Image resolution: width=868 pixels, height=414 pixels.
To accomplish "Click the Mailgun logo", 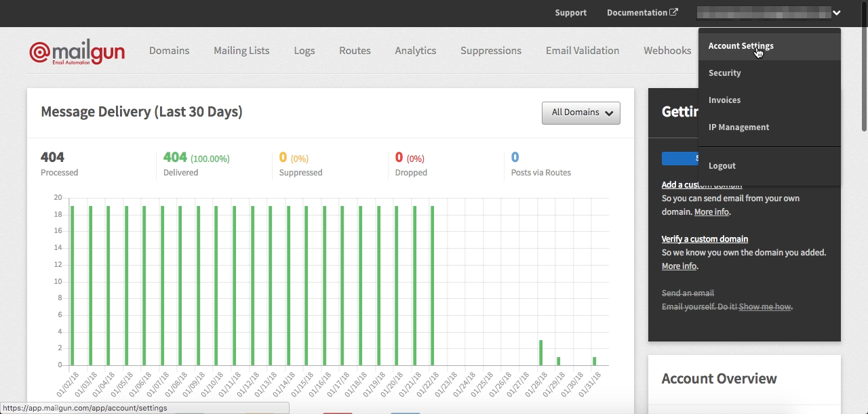I will (77, 51).
